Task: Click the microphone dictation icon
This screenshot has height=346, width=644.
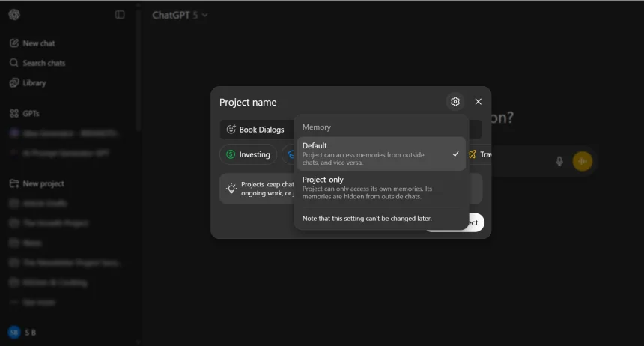Action: coord(559,161)
